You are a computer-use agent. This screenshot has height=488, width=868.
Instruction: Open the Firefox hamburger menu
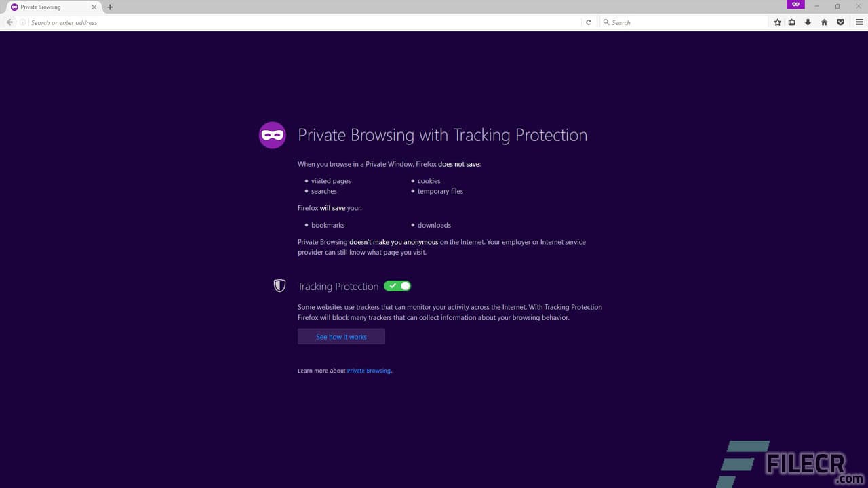coord(859,22)
